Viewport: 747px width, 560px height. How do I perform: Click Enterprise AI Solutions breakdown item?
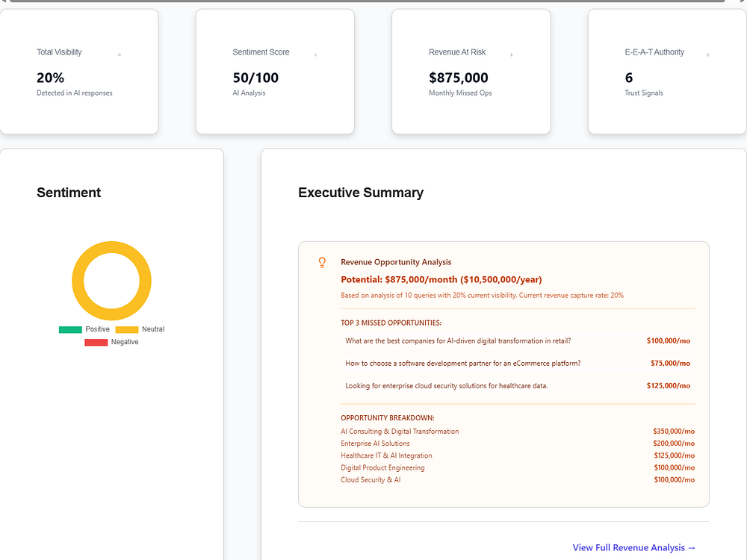(375, 444)
